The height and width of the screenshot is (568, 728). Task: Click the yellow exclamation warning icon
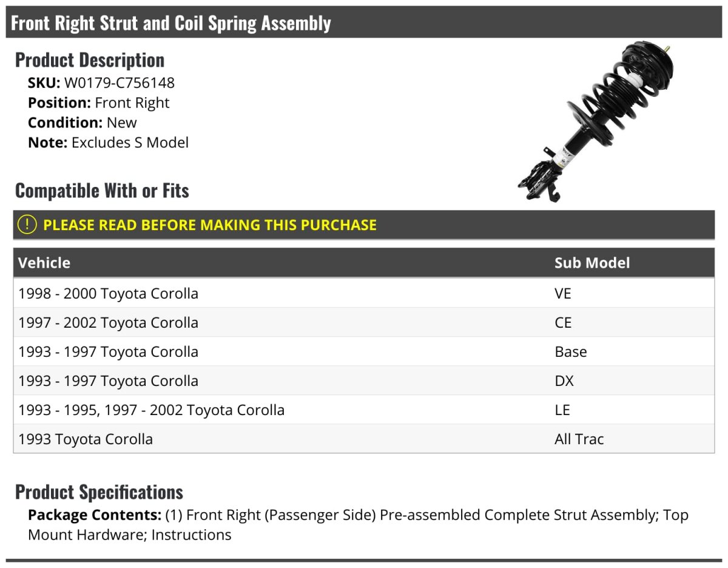click(x=27, y=225)
